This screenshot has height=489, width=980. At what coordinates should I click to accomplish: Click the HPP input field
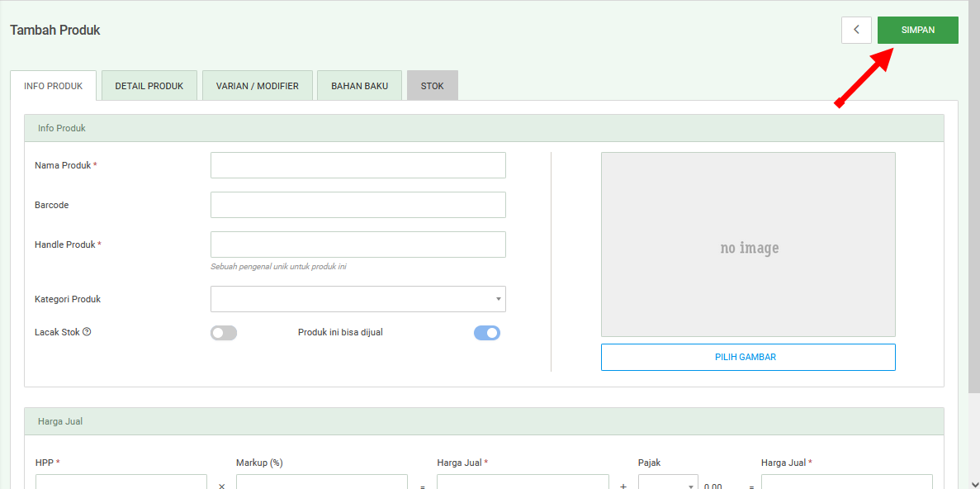(x=121, y=482)
